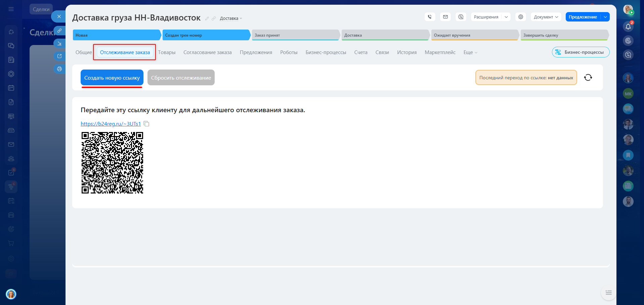Open the blue bookmark chat in right sidebar
The width and height of the screenshot is (644, 305).
(x=628, y=155)
